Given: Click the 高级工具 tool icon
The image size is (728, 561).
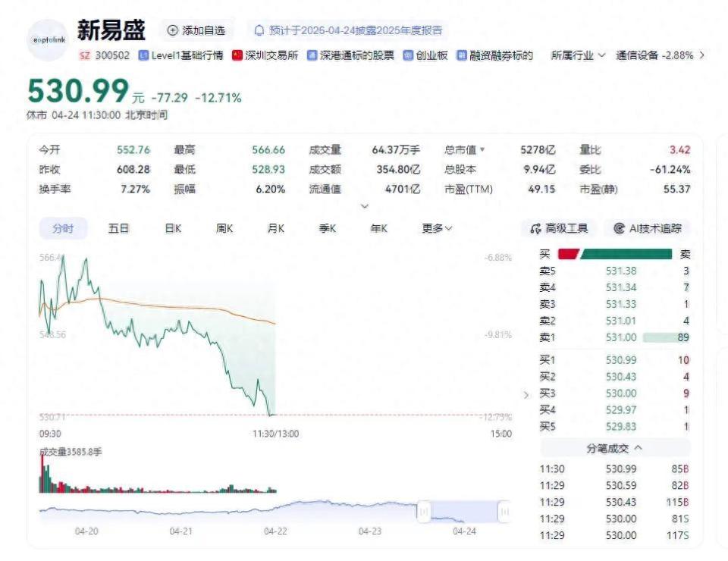Looking at the screenshot, I should pos(535,228).
